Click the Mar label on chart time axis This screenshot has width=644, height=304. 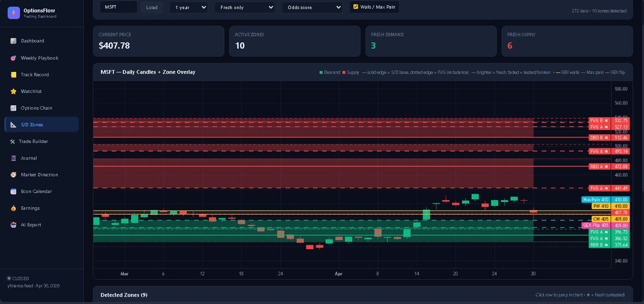tap(125, 273)
